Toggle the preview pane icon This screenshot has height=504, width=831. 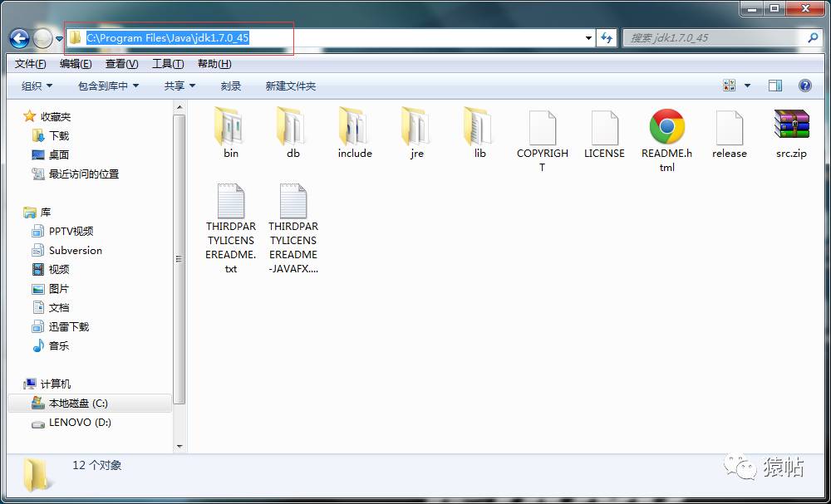coord(774,86)
